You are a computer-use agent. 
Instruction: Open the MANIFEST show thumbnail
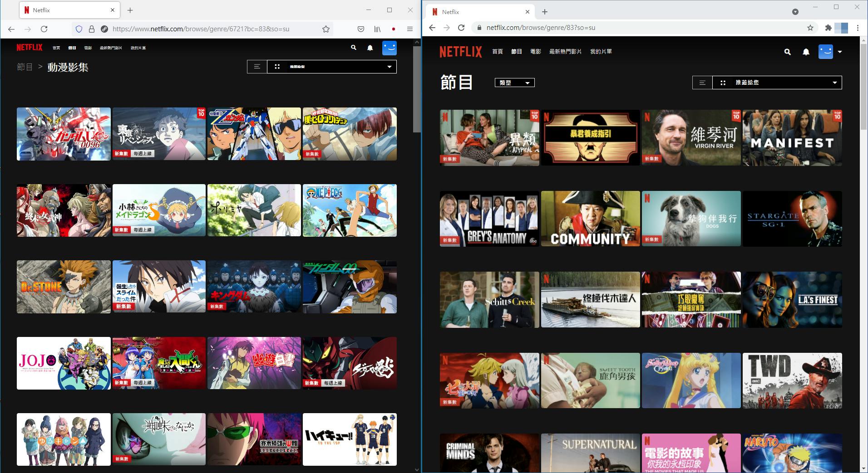coord(792,138)
